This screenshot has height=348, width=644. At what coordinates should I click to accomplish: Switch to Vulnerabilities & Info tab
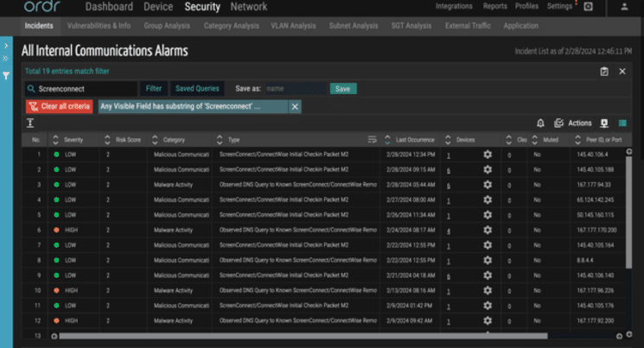point(99,26)
